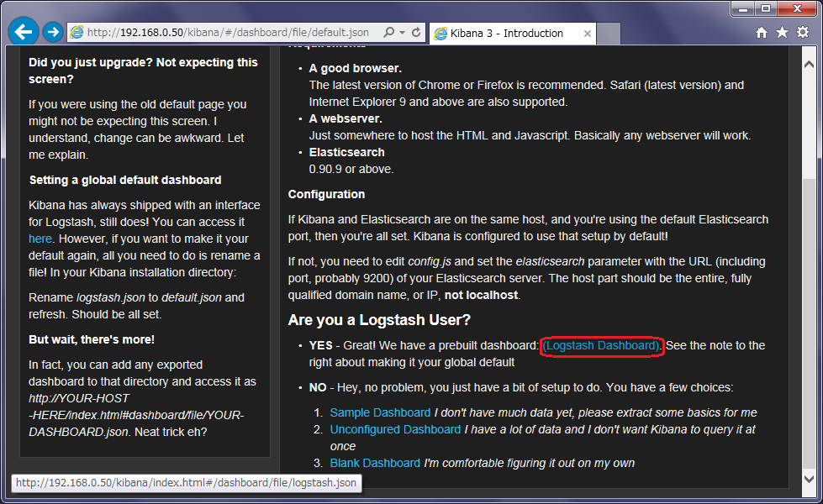Click the 'not localhost' bold text

coord(482,296)
